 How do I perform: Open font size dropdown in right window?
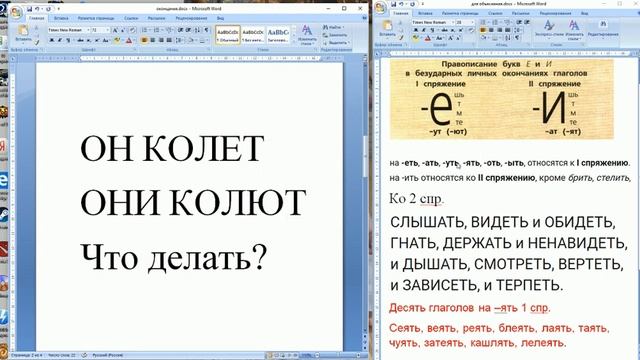click(472, 22)
